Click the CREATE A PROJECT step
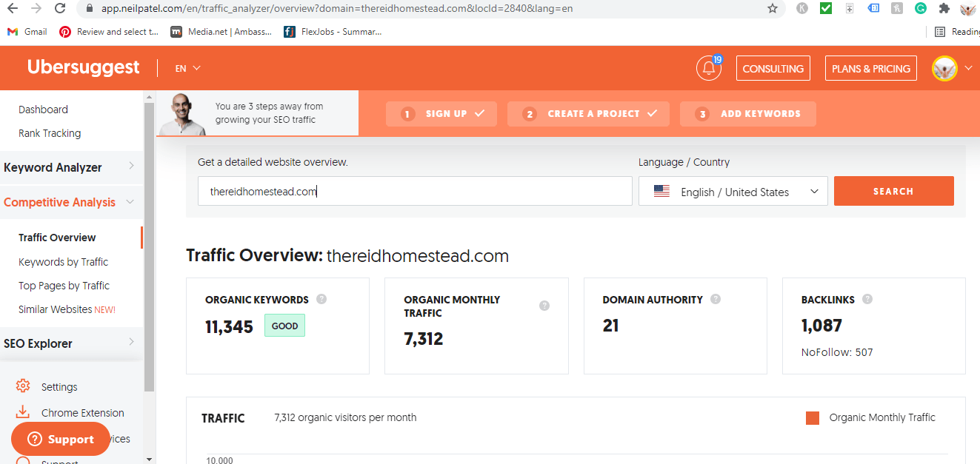980x464 pixels. [589, 114]
